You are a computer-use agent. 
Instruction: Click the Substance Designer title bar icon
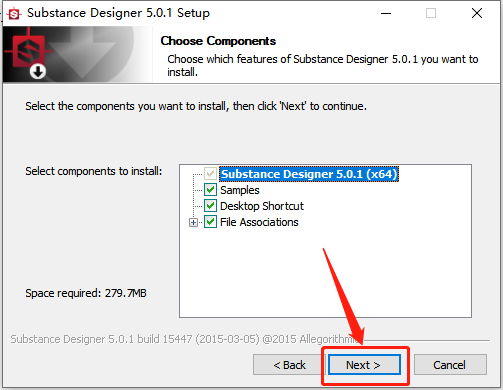coord(14,14)
